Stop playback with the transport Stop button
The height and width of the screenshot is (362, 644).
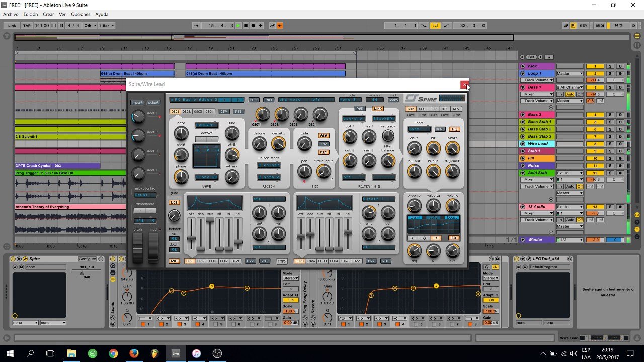[246, 25]
